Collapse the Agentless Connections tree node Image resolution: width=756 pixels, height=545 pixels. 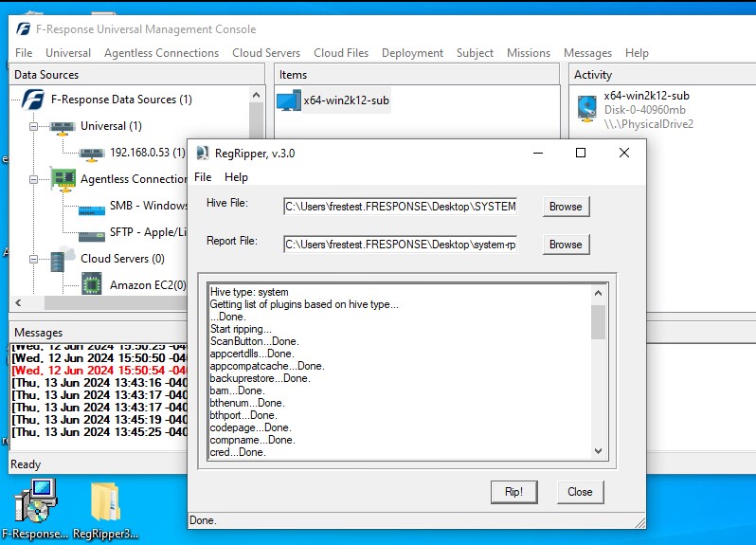(33, 179)
